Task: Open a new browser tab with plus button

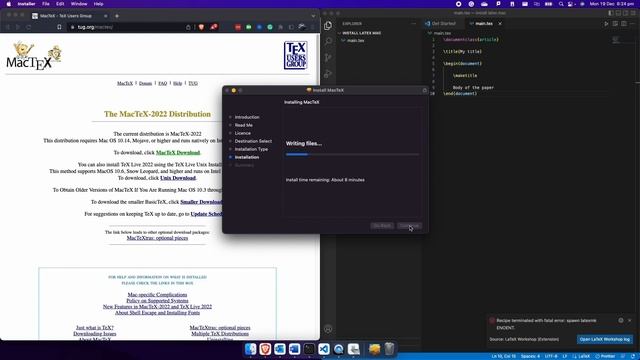Action: click(117, 16)
